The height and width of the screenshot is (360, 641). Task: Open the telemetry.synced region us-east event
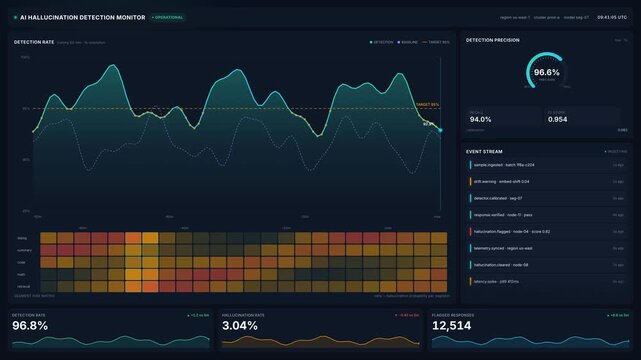pyautogui.click(x=547, y=248)
